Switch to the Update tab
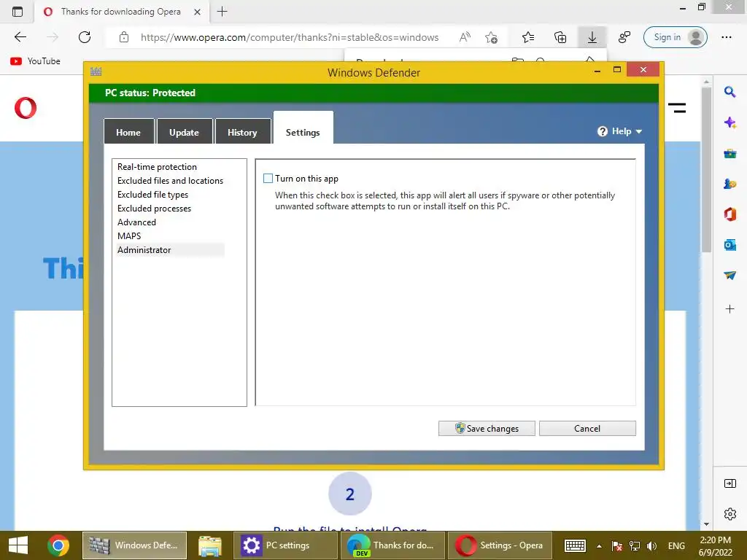The width and height of the screenshot is (747, 560). pos(185,131)
